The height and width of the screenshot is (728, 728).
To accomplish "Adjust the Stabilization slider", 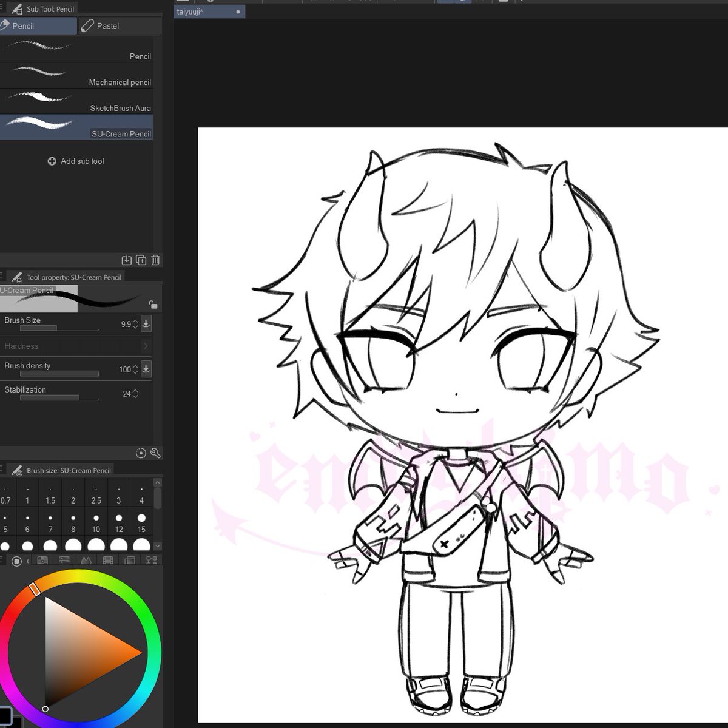I will [59, 398].
